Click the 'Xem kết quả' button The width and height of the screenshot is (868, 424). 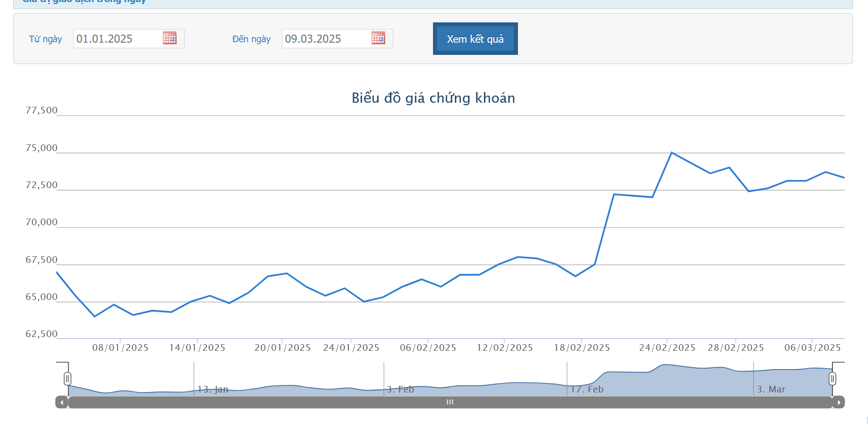(x=475, y=39)
